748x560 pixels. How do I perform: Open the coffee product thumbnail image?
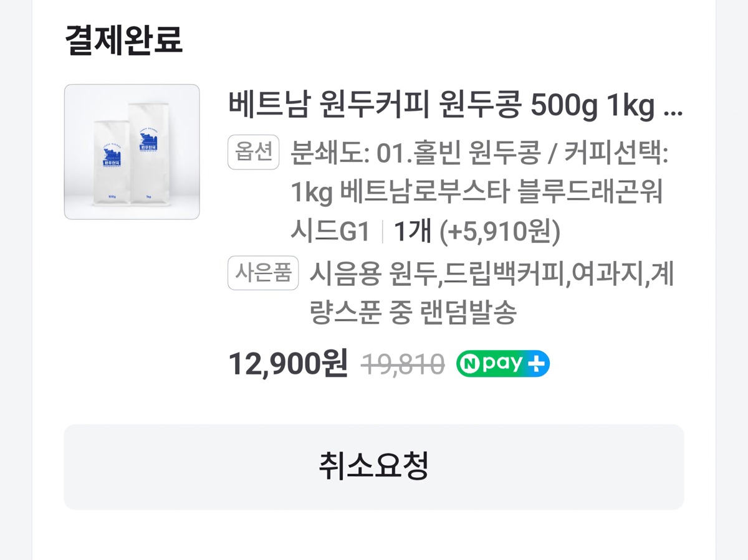(132, 151)
